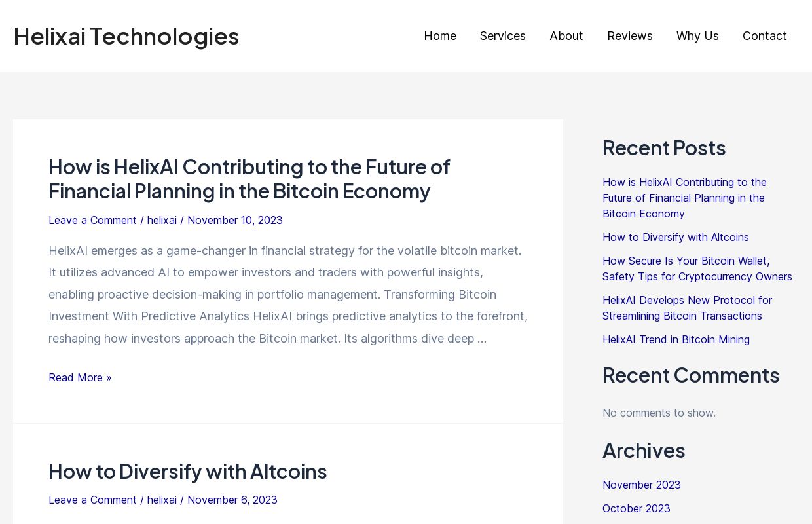Open the November 2023 archive

[641, 485]
